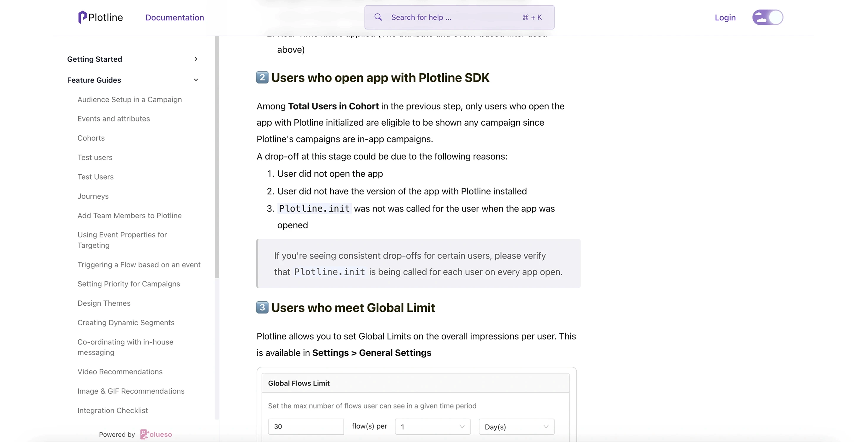Open Journeys guide in sidebar
Image resolution: width=868 pixels, height=442 pixels.
(93, 196)
